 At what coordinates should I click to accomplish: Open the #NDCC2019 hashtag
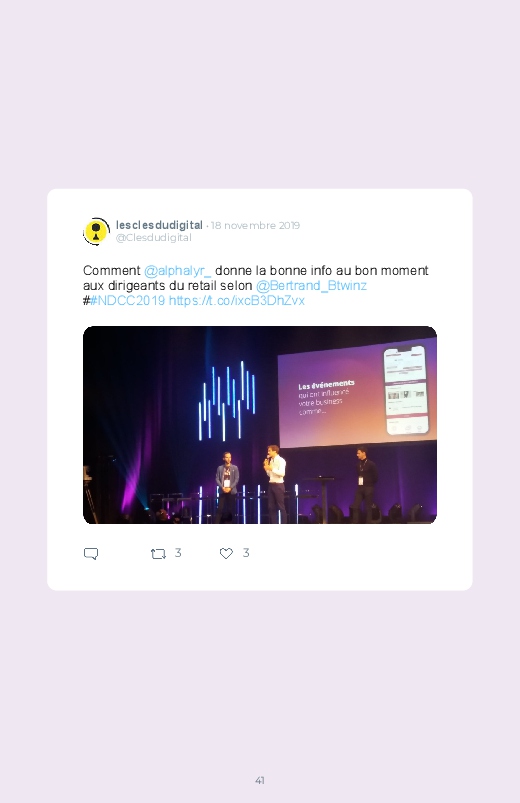(128, 300)
